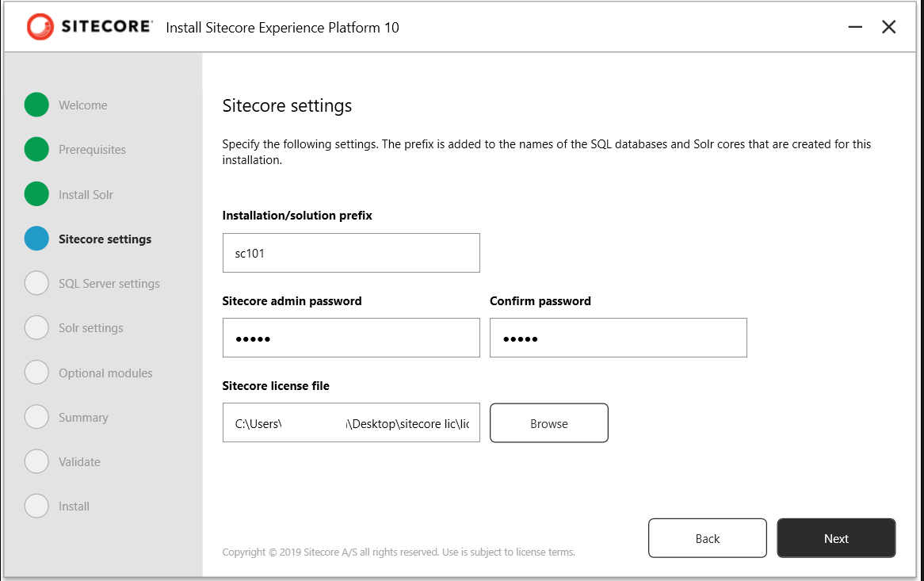Click the SQL Server settings step circle
This screenshot has height=581, width=924.
click(x=36, y=283)
